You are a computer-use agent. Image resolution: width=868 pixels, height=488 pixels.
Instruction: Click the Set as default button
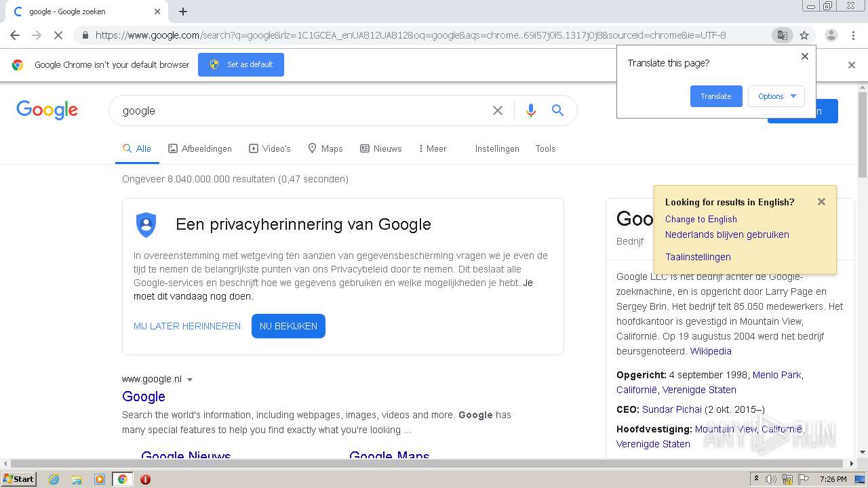pyautogui.click(x=241, y=64)
